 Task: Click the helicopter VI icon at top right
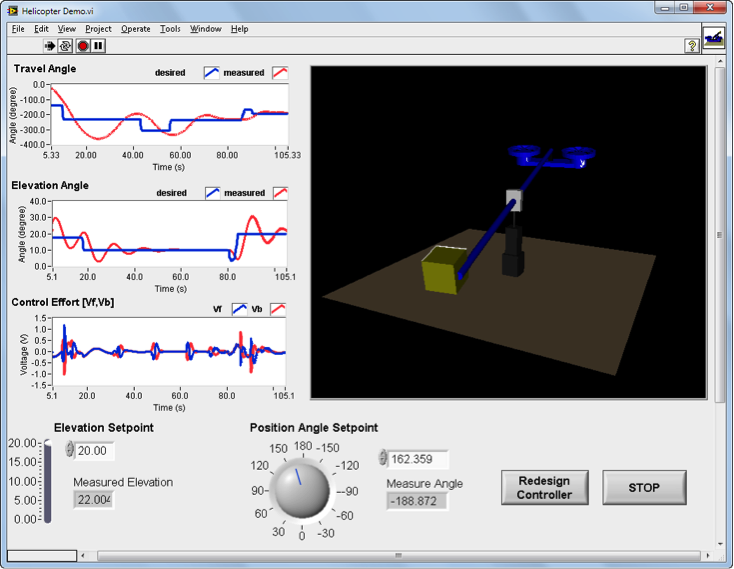714,37
